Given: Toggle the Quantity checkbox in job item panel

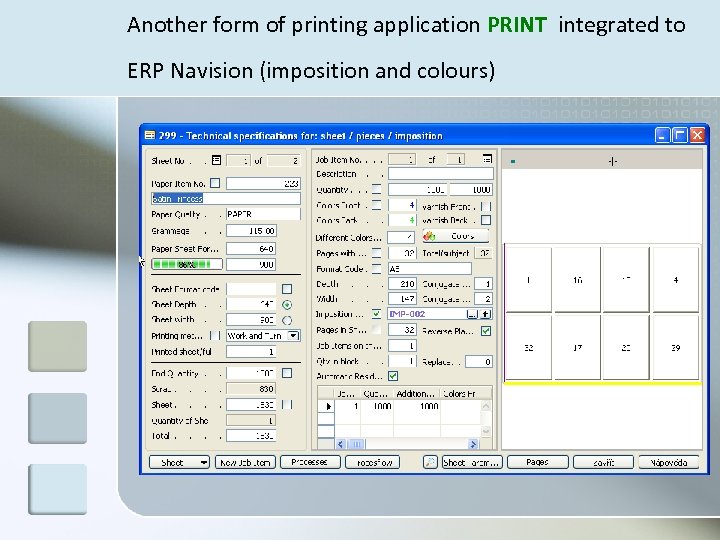Looking at the screenshot, I should 377,189.
